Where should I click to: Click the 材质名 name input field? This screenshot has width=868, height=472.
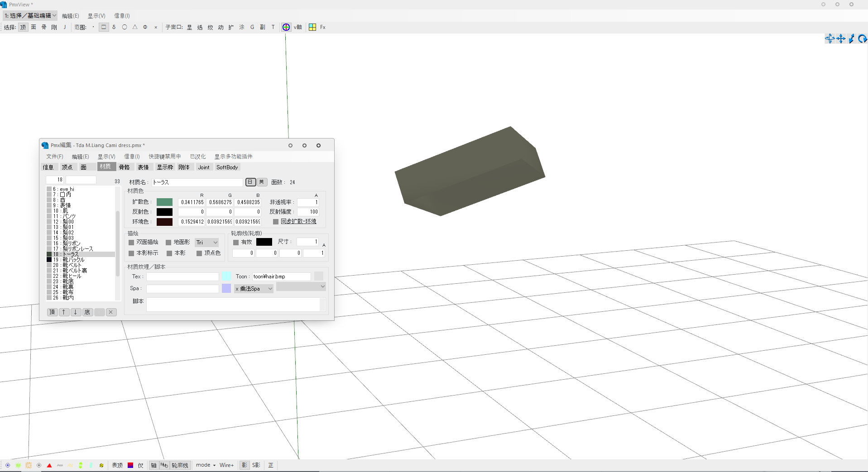[x=197, y=182]
